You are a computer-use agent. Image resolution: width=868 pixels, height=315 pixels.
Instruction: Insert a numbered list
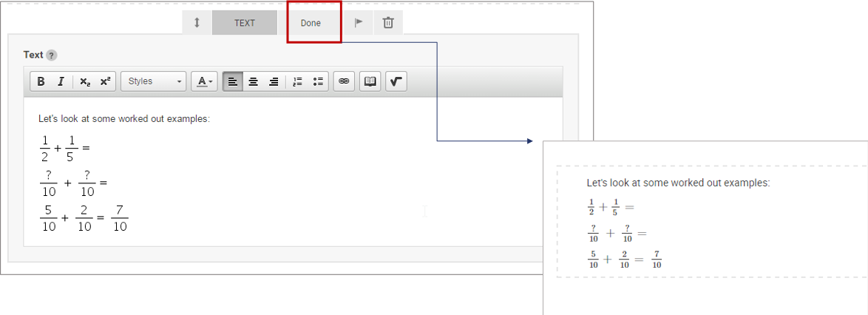coord(298,81)
